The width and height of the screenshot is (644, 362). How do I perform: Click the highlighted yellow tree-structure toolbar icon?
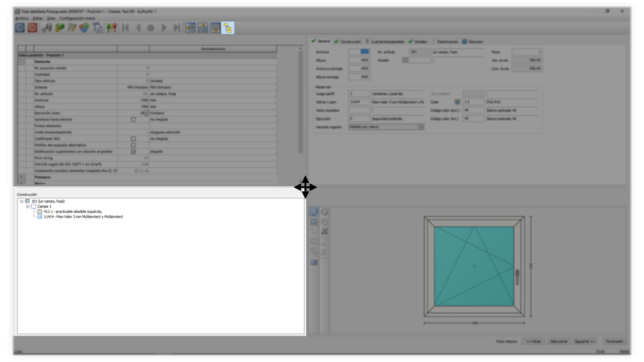tap(228, 28)
